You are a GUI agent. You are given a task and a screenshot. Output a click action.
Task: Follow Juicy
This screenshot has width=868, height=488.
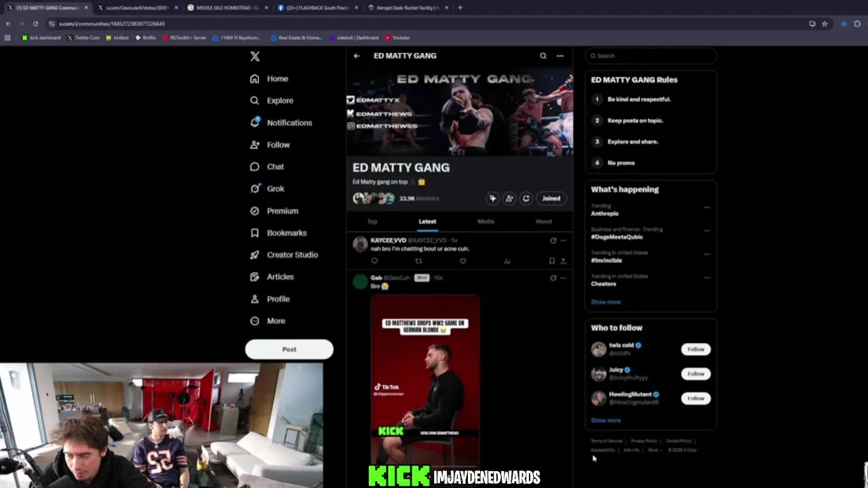click(x=696, y=373)
